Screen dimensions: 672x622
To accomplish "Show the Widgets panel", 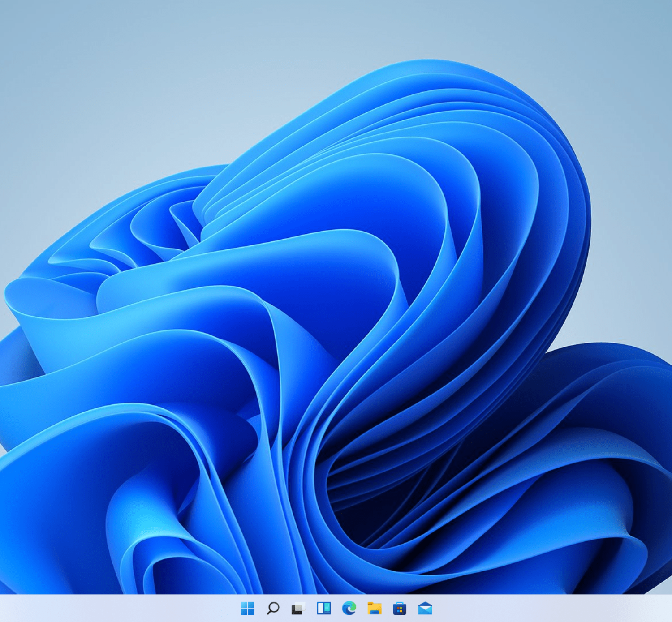I will tap(323, 608).
